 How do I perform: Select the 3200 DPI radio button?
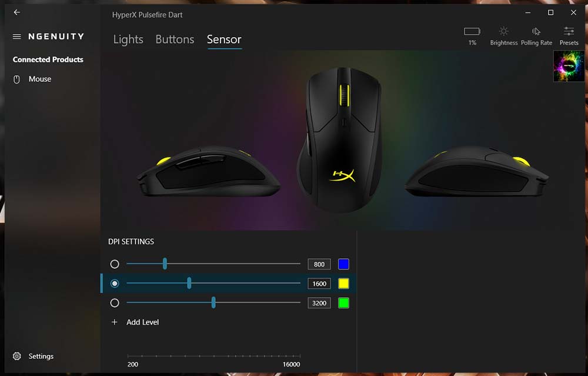click(x=115, y=303)
